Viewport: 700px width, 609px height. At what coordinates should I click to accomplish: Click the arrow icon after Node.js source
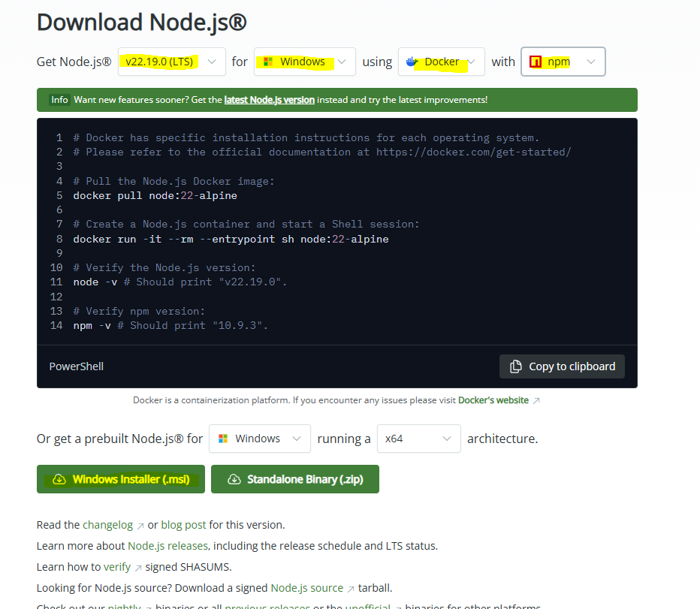point(351,589)
